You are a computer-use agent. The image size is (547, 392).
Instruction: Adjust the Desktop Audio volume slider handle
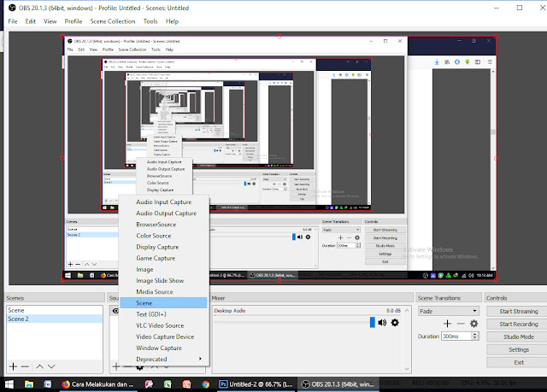point(373,322)
